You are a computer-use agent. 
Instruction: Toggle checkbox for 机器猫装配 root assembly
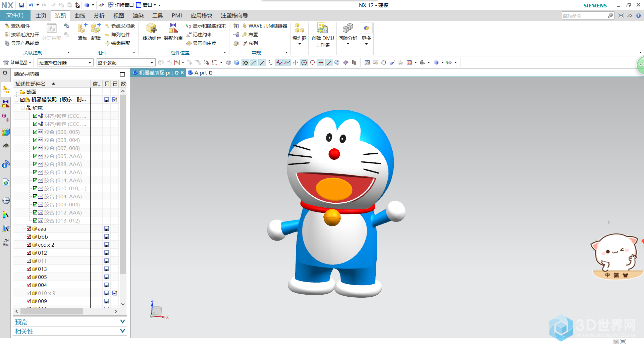point(22,100)
